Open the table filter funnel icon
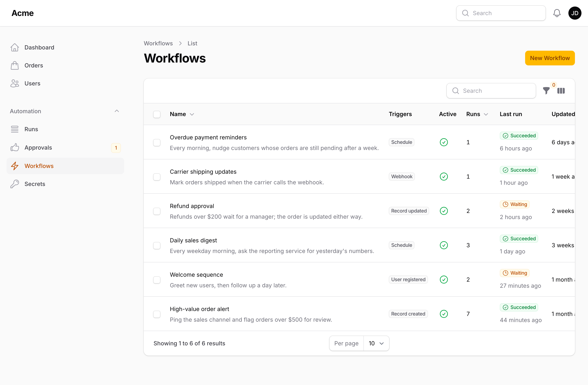 point(546,91)
